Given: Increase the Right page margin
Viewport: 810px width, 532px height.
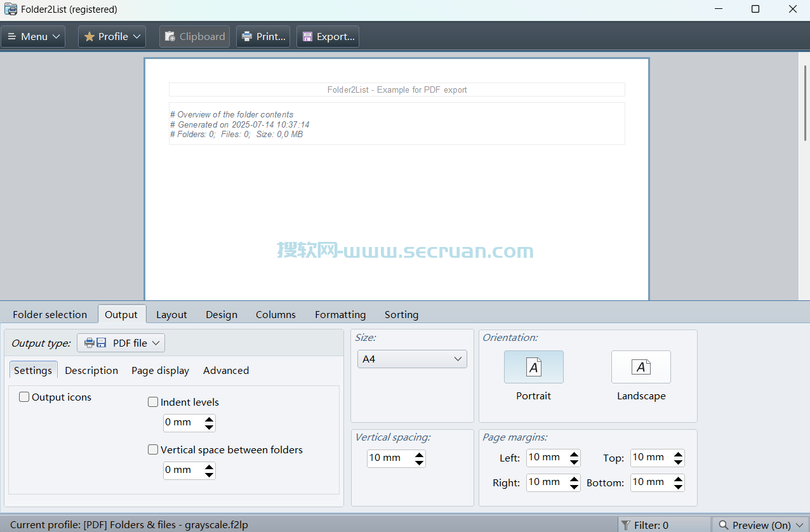Looking at the screenshot, I should [x=574, y=479].
